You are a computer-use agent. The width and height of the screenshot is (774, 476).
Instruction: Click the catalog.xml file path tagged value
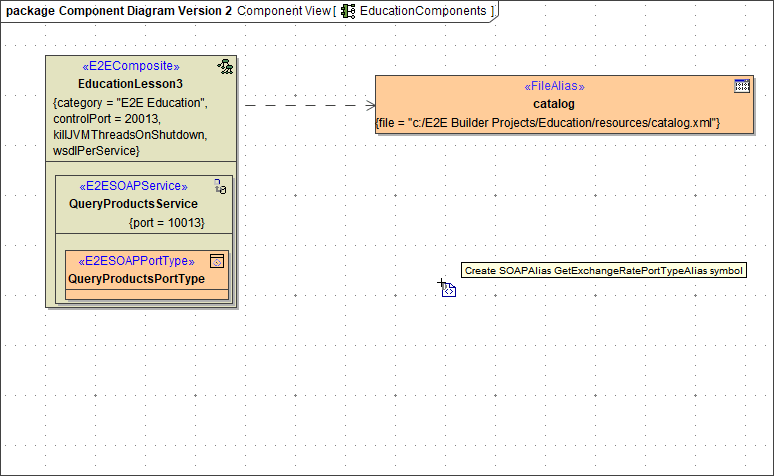[x=548, y=122]
